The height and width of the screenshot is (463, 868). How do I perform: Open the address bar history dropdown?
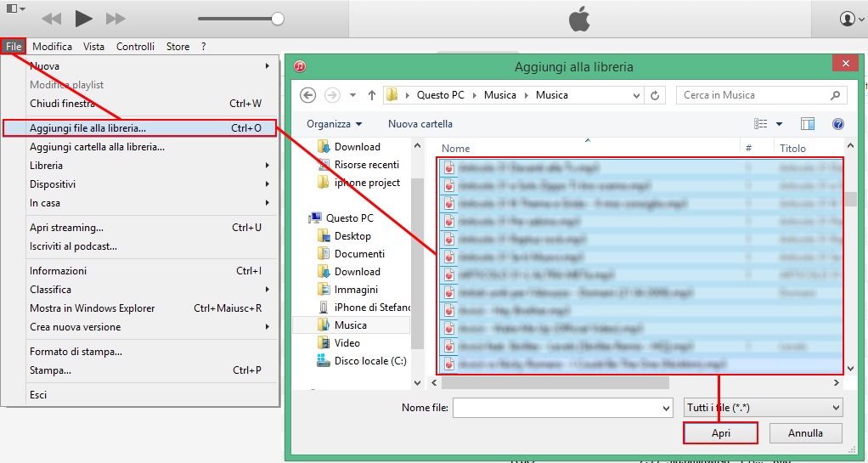click(636, 95)
